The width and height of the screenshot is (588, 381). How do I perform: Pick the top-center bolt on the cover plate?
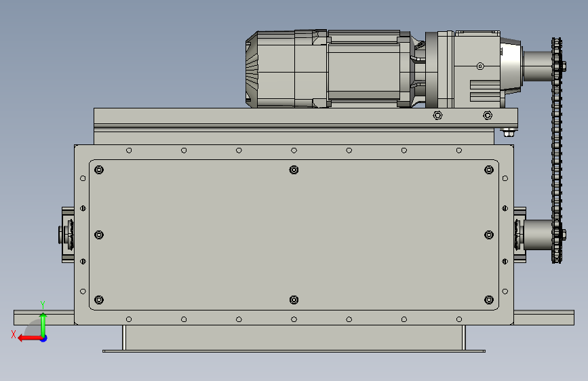click(x=294, y=170)
